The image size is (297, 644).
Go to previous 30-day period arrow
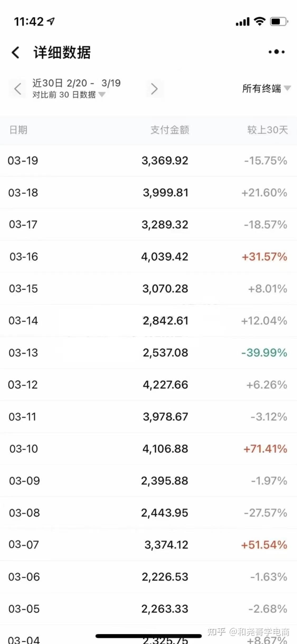click(17, 89)
